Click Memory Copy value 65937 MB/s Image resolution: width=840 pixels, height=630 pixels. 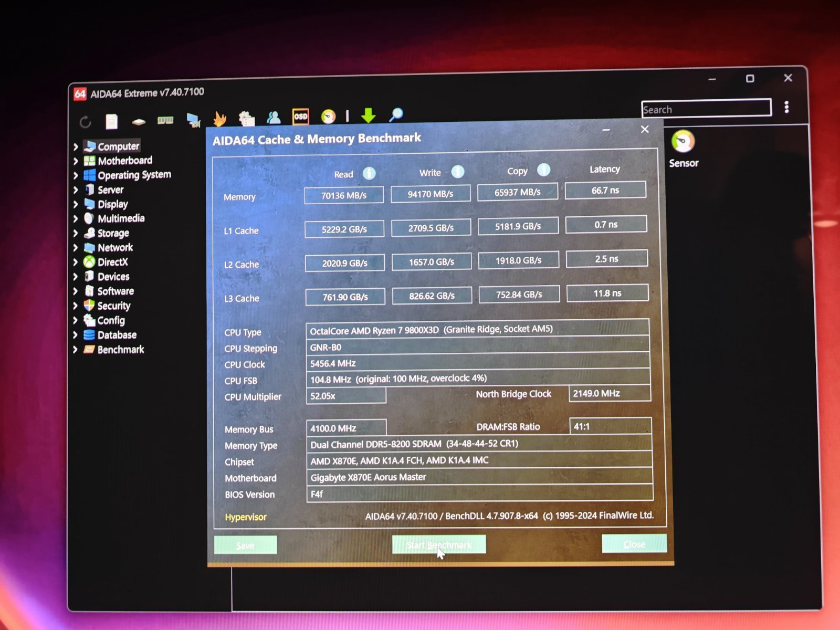pos(517,192)
